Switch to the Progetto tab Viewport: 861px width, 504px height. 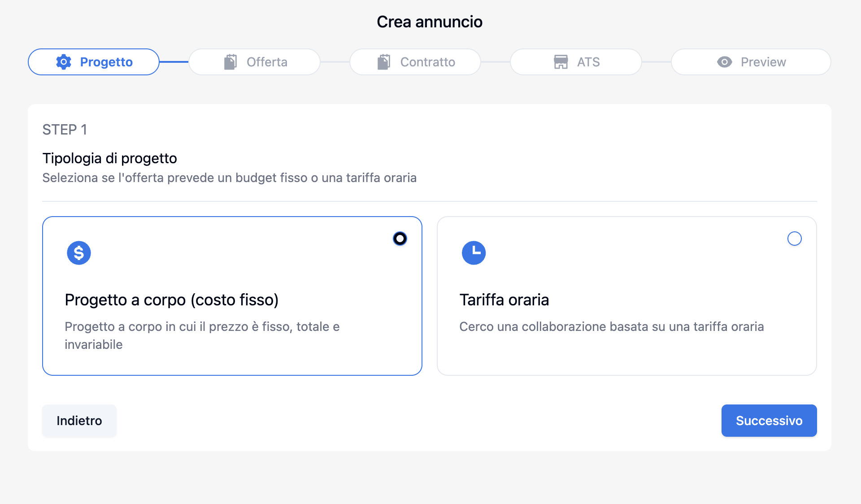click(x=93, y=62)
